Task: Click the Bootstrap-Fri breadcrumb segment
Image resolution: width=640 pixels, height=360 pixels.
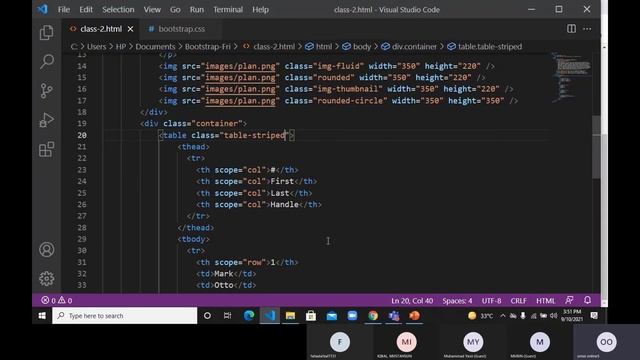Action: pyautogui.click(x=208, y=47)
